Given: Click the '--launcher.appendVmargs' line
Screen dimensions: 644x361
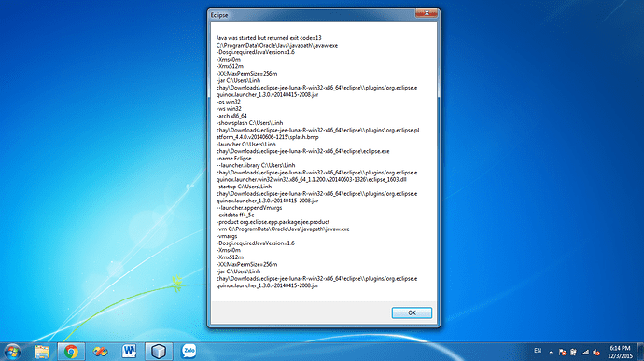Looking at the screenshot, I should pyautogui.click(x=249, y=208).
